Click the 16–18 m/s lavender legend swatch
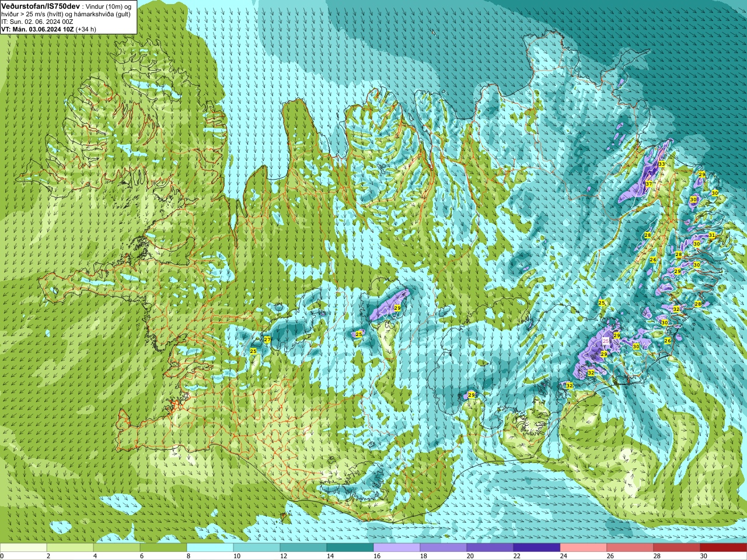 (397, 547)
